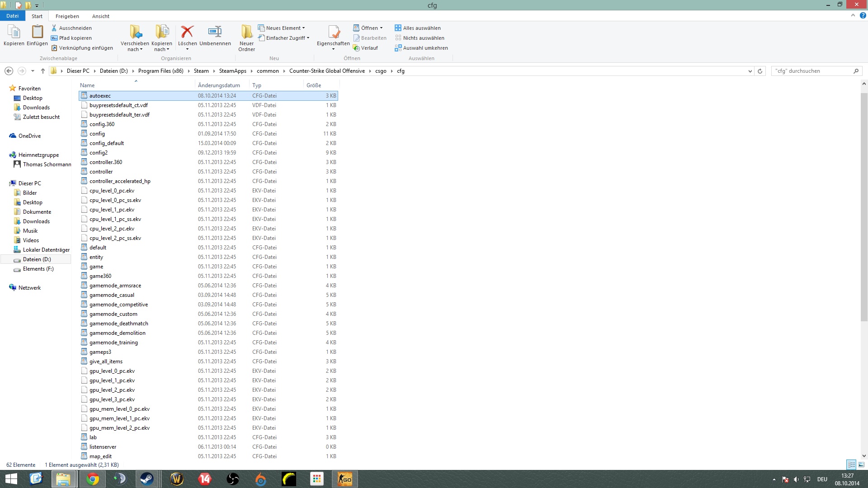Click csgo in the address breadcrumb
This screenshot has width=868, height=488.
tap(381, 71)
